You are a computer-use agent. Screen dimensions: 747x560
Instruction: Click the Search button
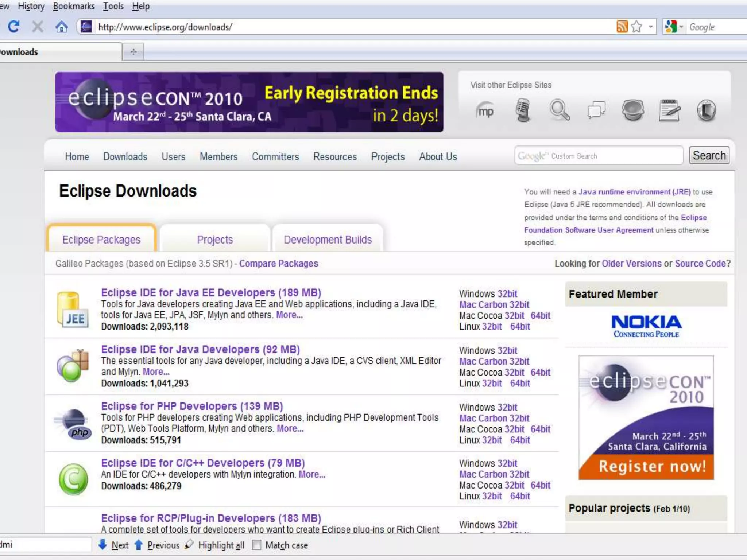point(709,156)
